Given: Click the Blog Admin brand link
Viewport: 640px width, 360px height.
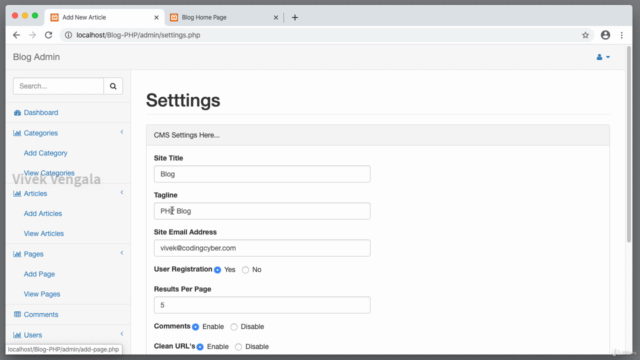Looking at the screenshot, I should click(x=36, y=57).
